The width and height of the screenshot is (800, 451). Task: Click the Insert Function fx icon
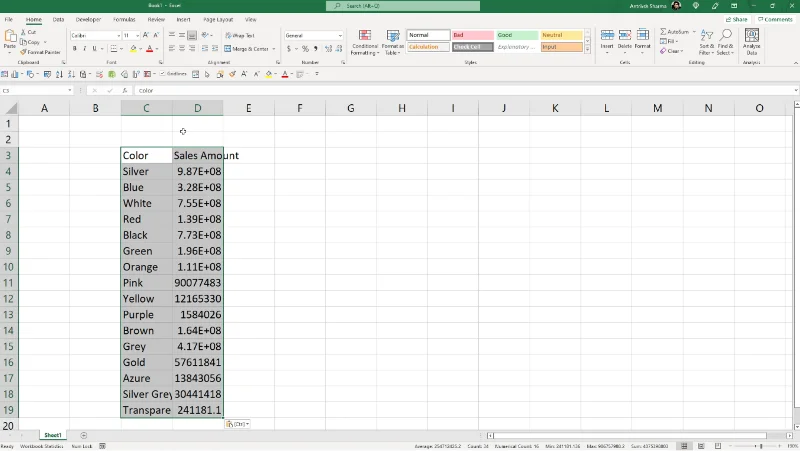pyautogui.click(x=125, y=90)
